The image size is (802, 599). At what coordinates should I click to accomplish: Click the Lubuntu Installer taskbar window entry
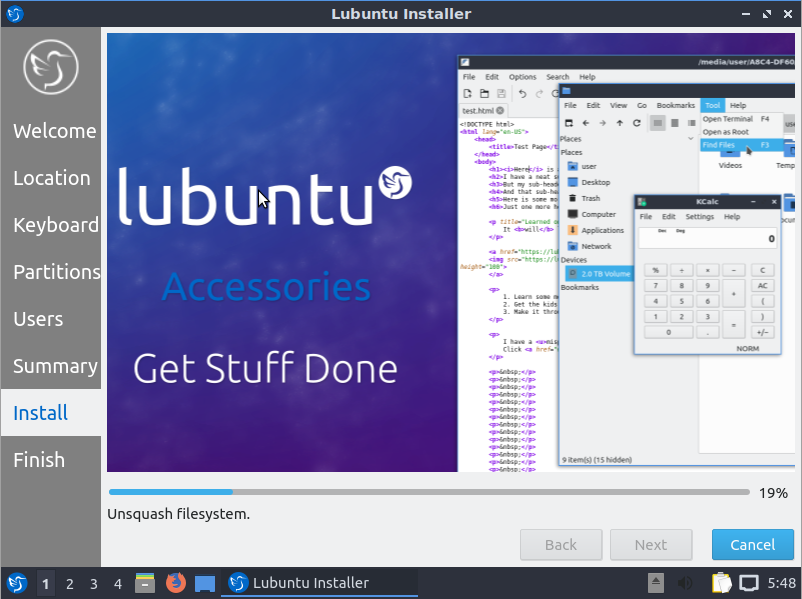coord(299,583)
